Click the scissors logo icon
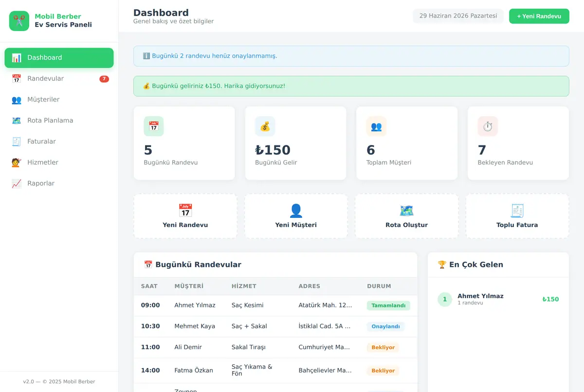 point(19,21)
